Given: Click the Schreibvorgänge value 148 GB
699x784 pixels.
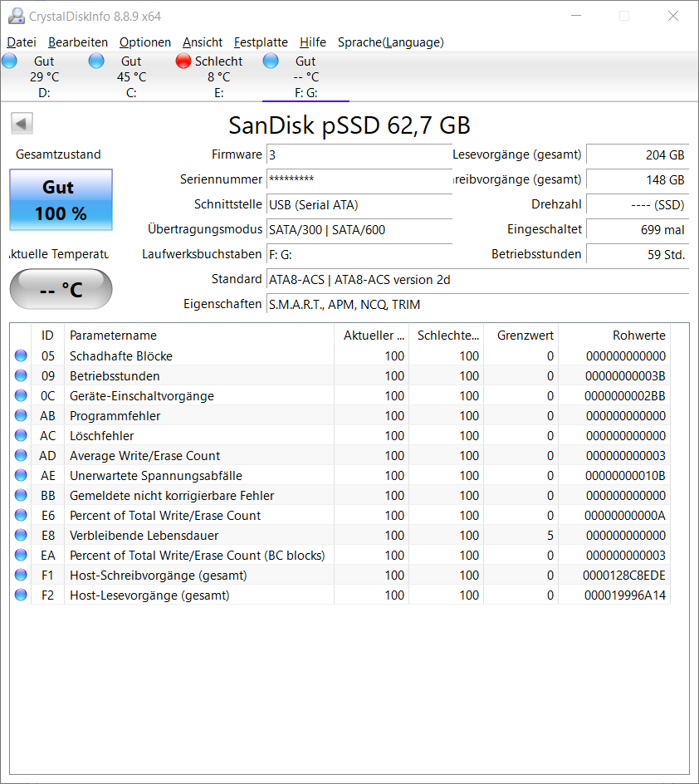Looking at the screenshot, I should [x=638, y=179].
